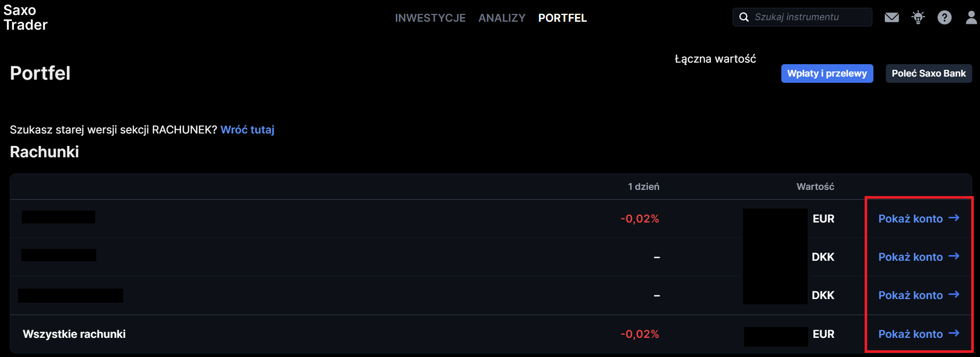The image size is (980, 357).
Task: Open Pokaż konto for the first DKK account
Action: [x=911, y=257]
